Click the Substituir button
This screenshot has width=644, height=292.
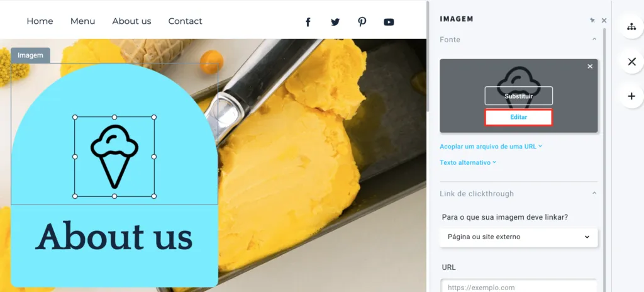coord(519,96)
